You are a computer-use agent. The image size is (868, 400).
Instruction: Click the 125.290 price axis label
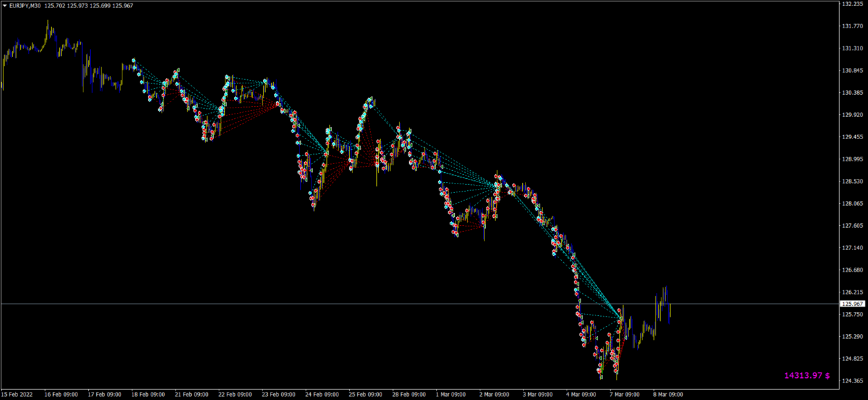click(x=853, y=337)
